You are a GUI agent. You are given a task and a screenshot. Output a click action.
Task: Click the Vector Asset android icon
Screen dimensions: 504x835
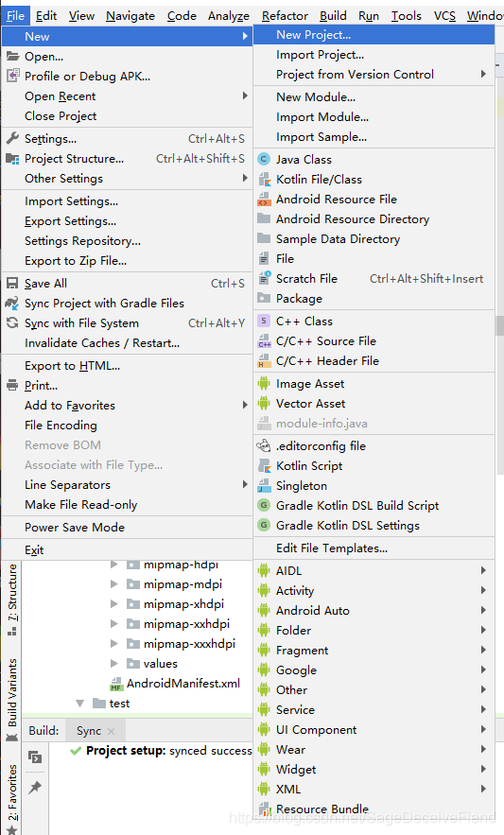pos(264,404)
